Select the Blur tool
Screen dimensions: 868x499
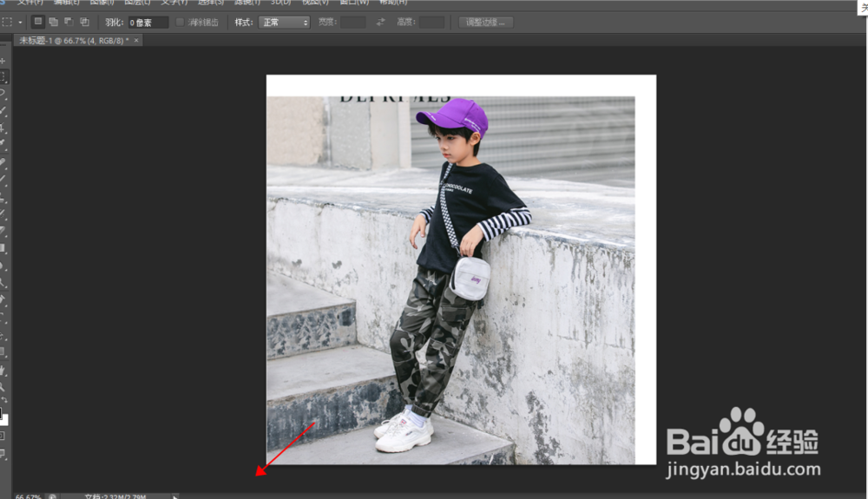(3, 265)
